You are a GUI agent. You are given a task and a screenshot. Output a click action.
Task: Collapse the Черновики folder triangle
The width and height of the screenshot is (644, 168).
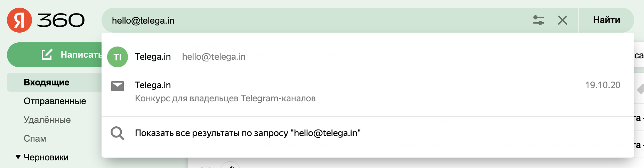(18, 157)
